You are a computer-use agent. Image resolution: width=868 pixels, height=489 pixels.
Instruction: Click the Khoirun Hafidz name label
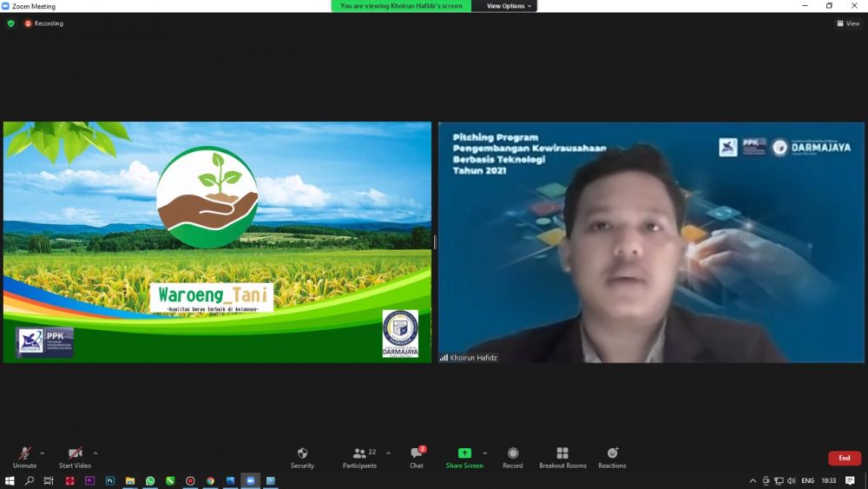pyautogui.click(x=473, y=358)
